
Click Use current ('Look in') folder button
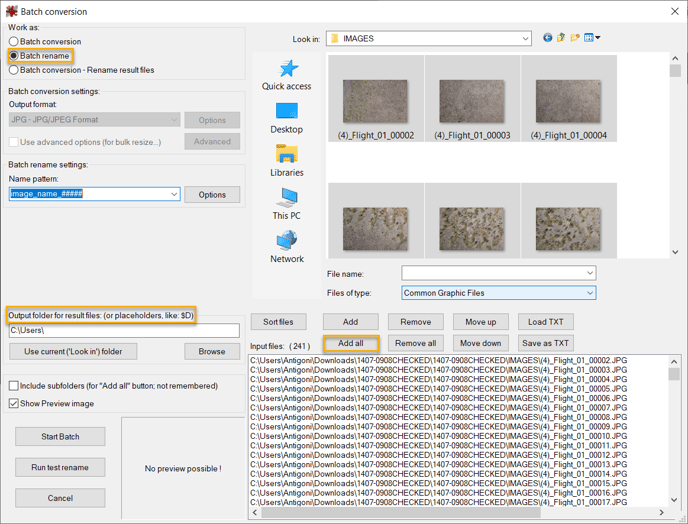(x=73, y=352)
